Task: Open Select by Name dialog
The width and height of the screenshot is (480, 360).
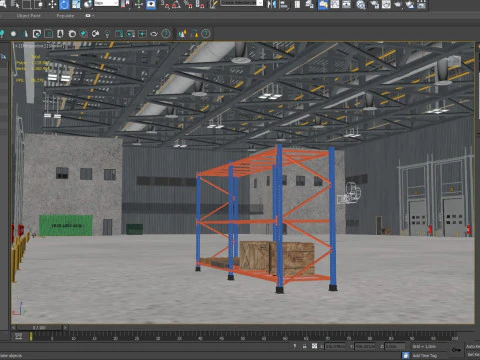Action: pyautogui.click(x=15, y=4)
